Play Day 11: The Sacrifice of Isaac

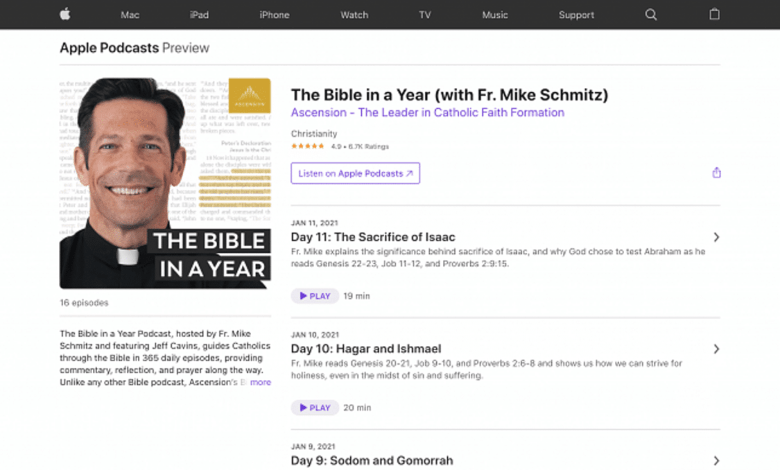[314, 296]
